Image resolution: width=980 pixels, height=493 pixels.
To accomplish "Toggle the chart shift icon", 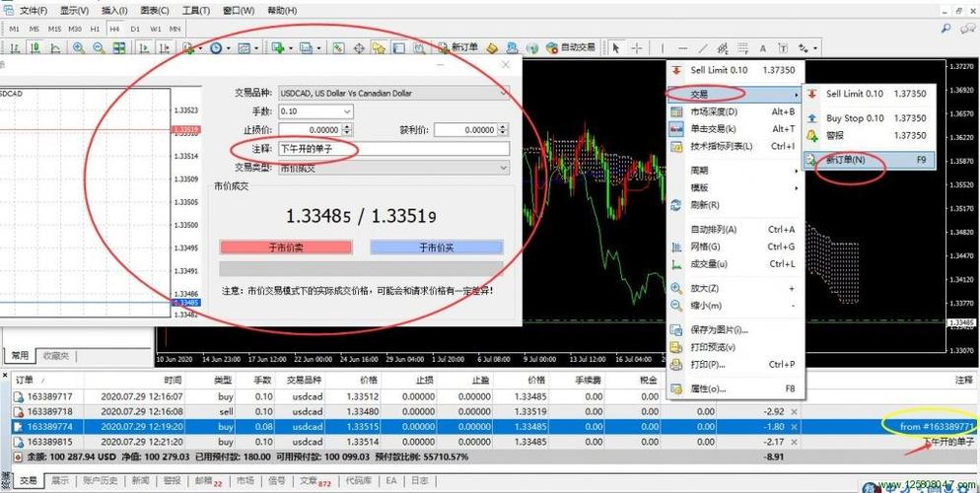I will pos(165,48).
